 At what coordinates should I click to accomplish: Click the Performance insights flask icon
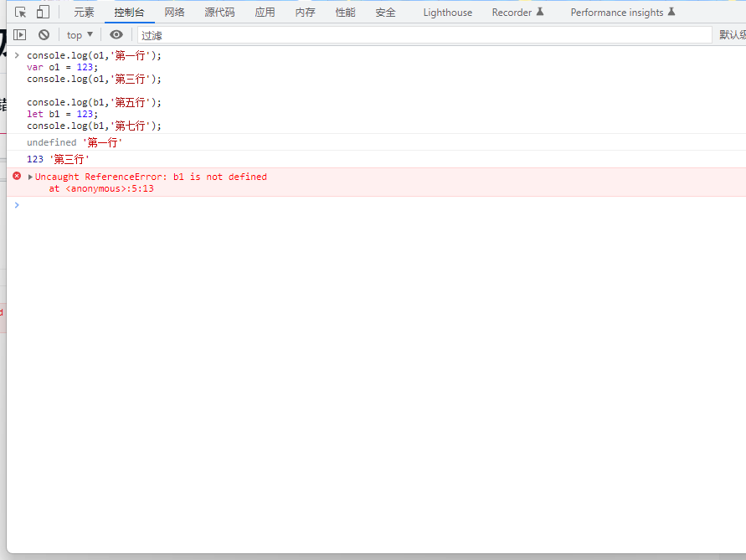pyautogui.click(x=671, y=12)
